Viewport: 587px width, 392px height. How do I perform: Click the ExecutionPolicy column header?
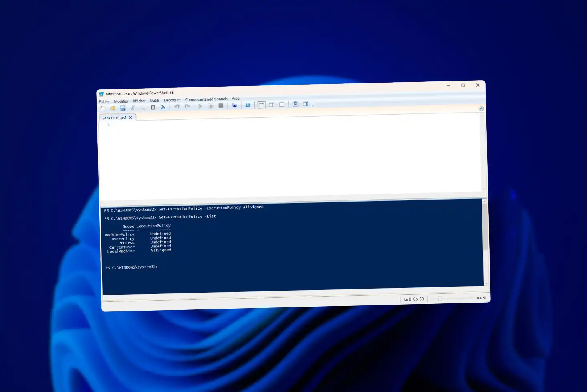point(153,226)
